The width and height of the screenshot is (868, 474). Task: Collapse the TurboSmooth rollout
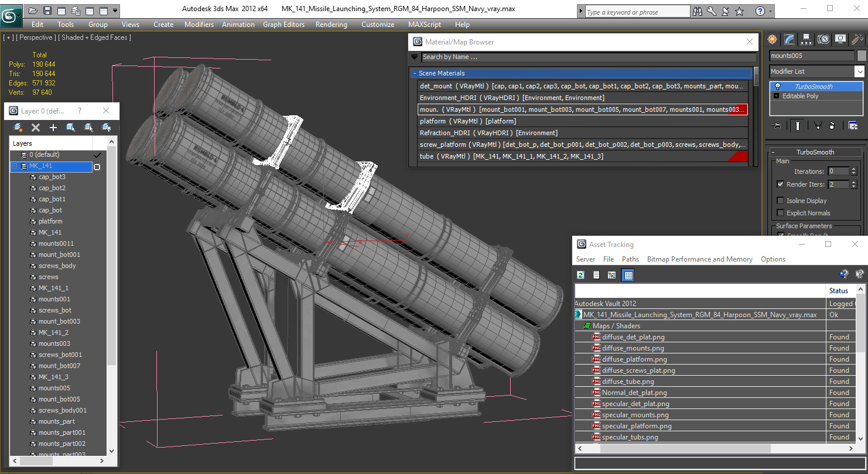[773, 152]
